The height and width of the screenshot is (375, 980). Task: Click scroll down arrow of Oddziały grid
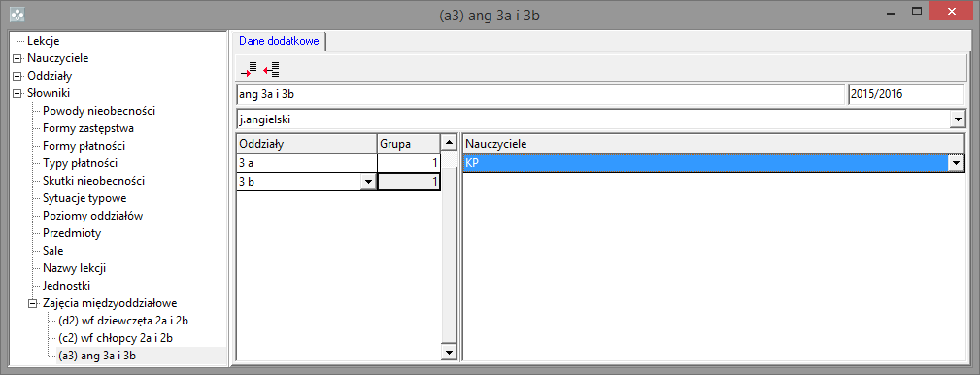[450, 353]
